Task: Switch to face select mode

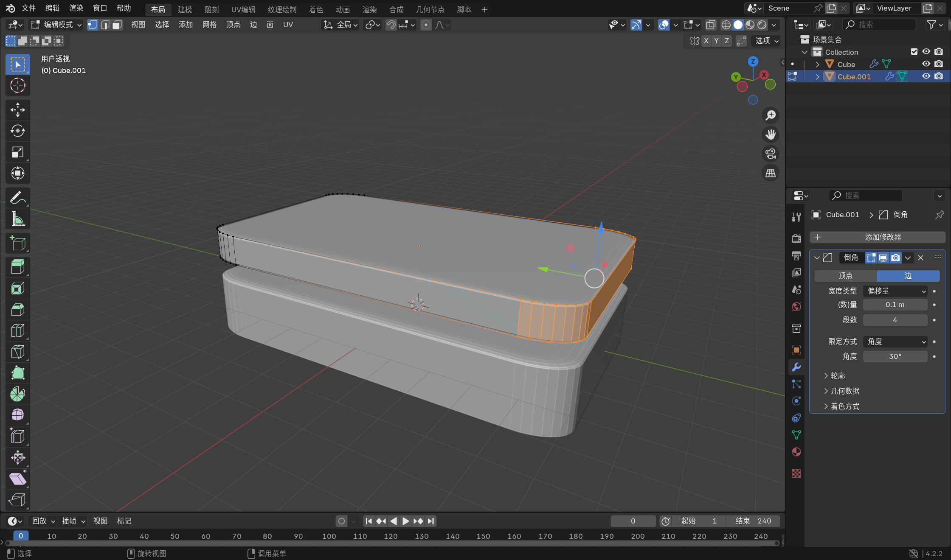Action: [x=117, y=25]
